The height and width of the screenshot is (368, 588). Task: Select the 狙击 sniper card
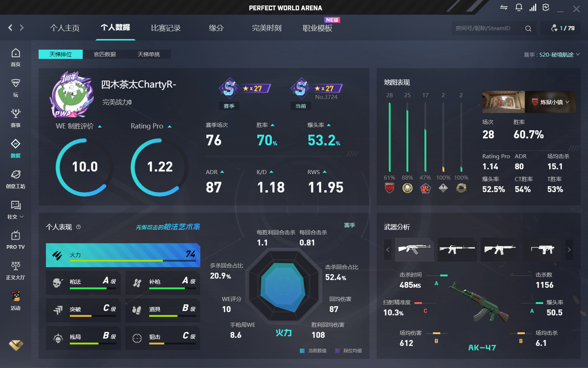tap(163, 338)
